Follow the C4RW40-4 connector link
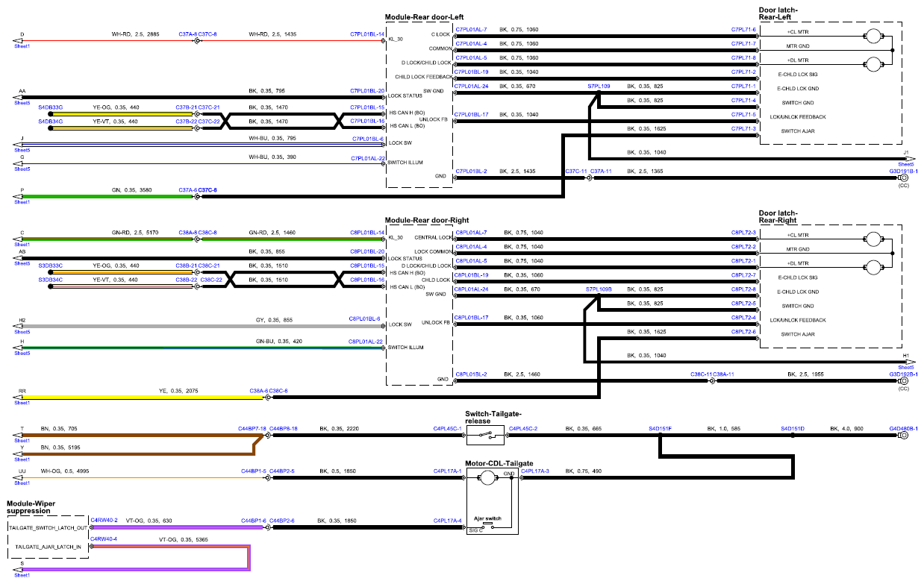 104,538
